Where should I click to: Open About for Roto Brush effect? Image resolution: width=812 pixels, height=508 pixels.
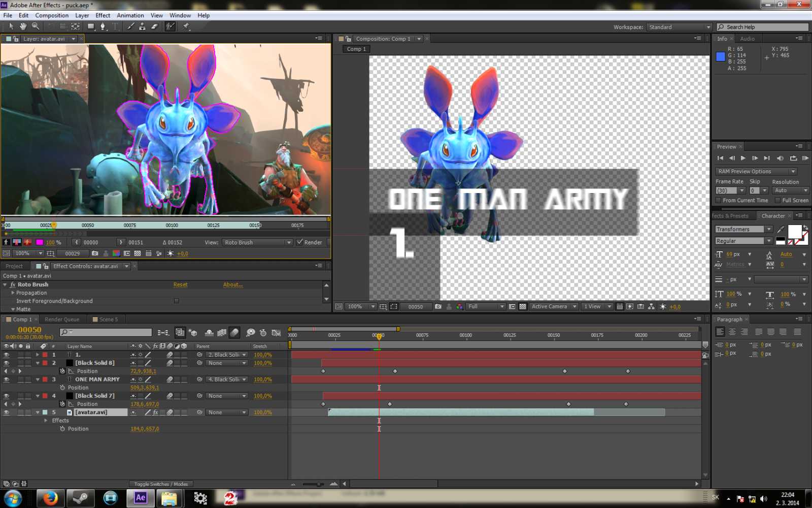click(x=233, y=285)
